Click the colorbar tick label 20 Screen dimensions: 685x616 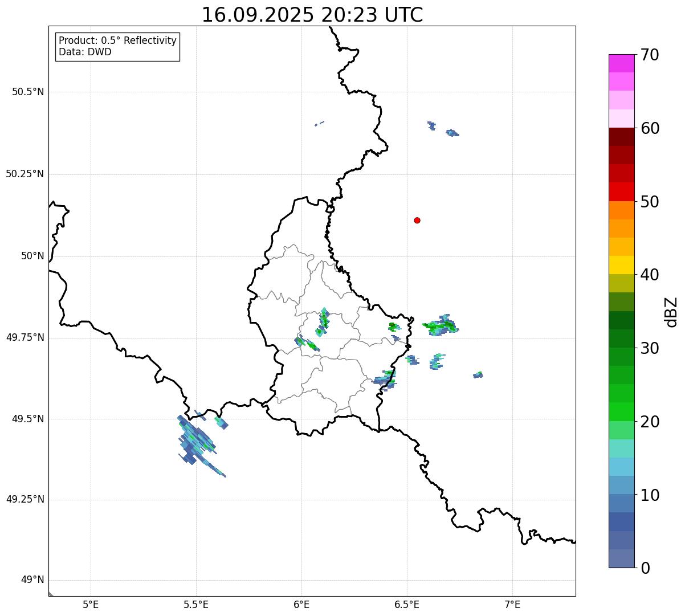pyautogui.click(x=650, y=422)
